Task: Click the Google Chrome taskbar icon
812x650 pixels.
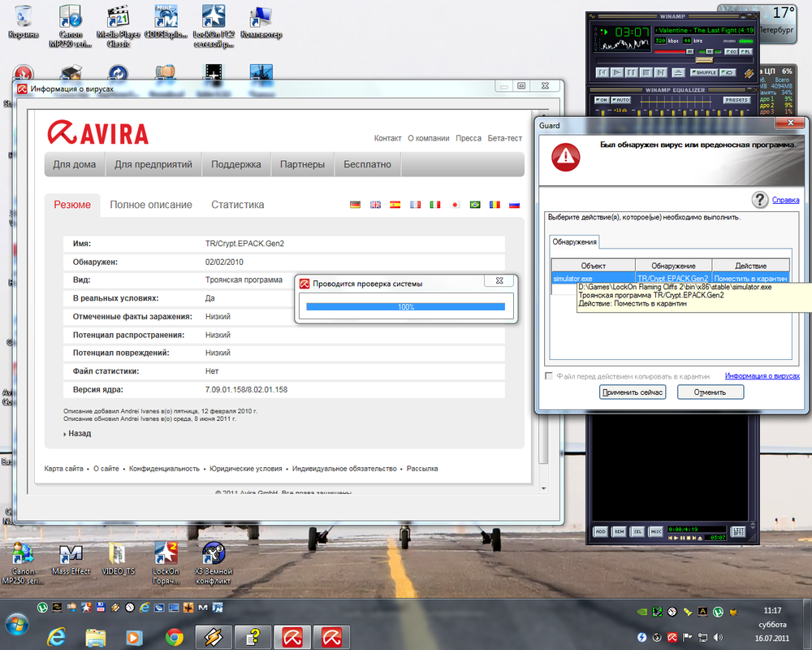Action: point(174,635)
